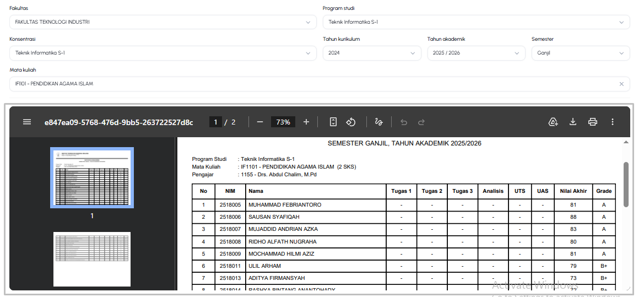
Task: Click NIM 2518005 cell
Action: (x=230, y=204)
